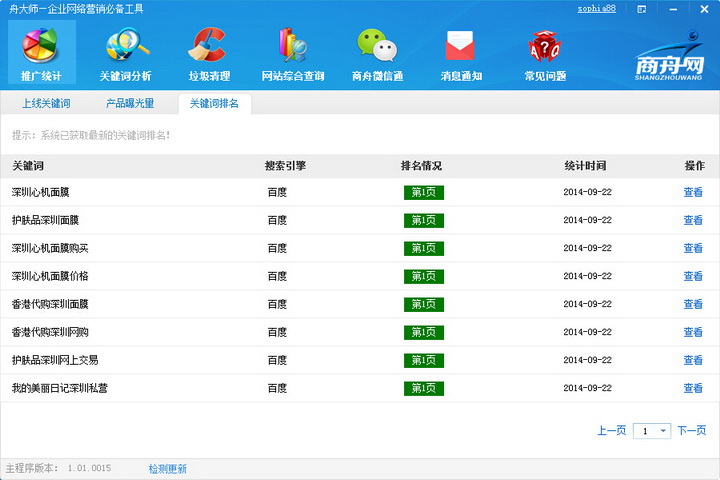
Task: Click 查看 for 深圳心机面膜价格
Action: 693,276
